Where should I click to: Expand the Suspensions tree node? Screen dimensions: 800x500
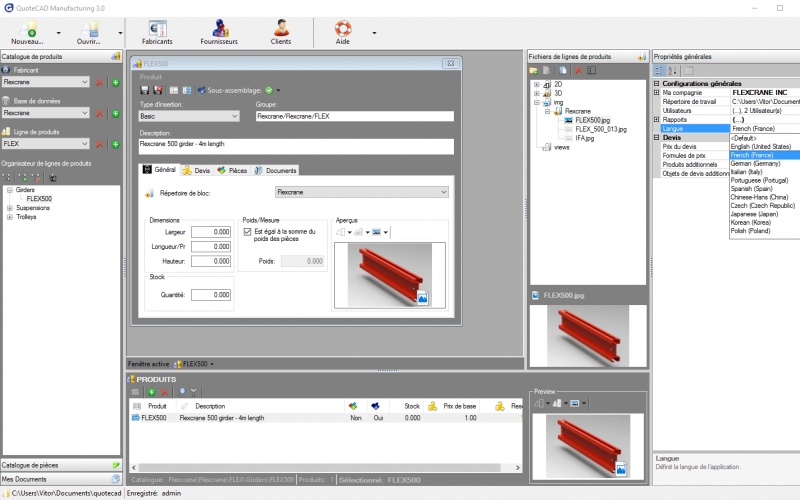point(9,207)
